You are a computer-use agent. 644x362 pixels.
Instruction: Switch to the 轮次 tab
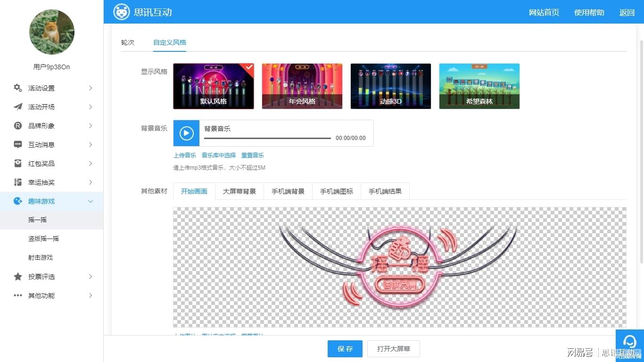127,42
